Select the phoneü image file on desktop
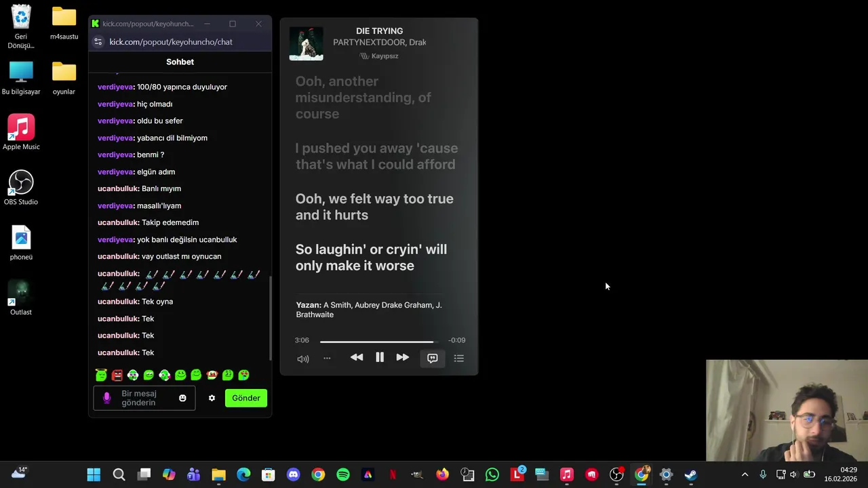This screenshot has width=868, height=488. [x=21, y=243]
